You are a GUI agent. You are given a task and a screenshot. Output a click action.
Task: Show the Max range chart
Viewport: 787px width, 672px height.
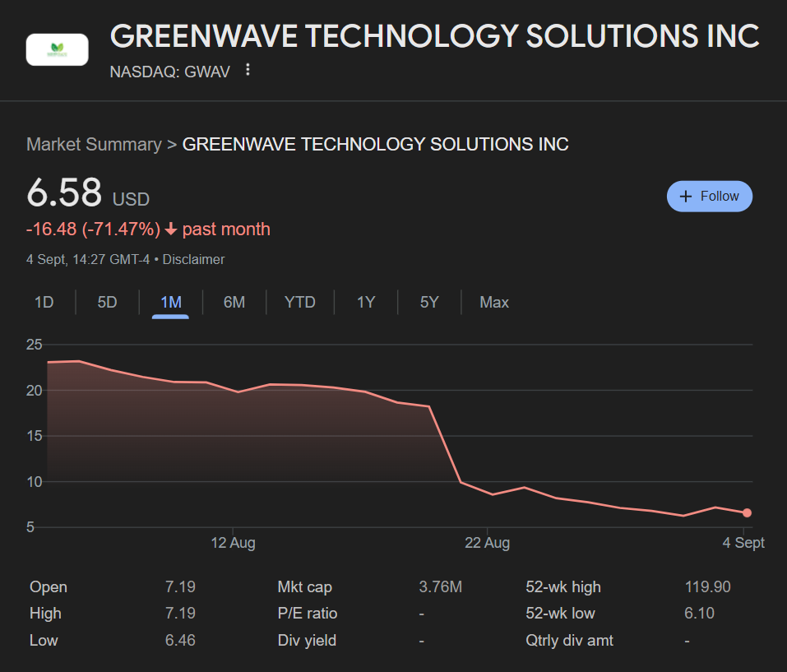pos(494,302)
